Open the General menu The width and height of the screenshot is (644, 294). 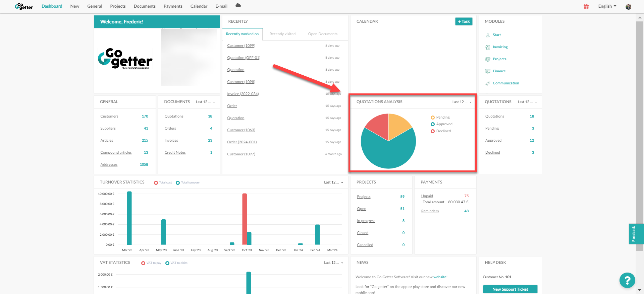tap(95, 6)
